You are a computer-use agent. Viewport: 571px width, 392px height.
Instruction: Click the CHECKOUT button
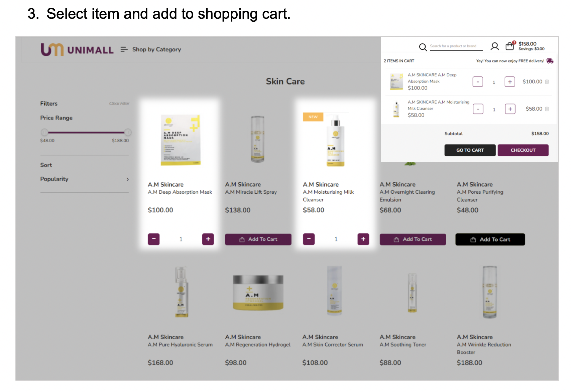coord(523,150)
